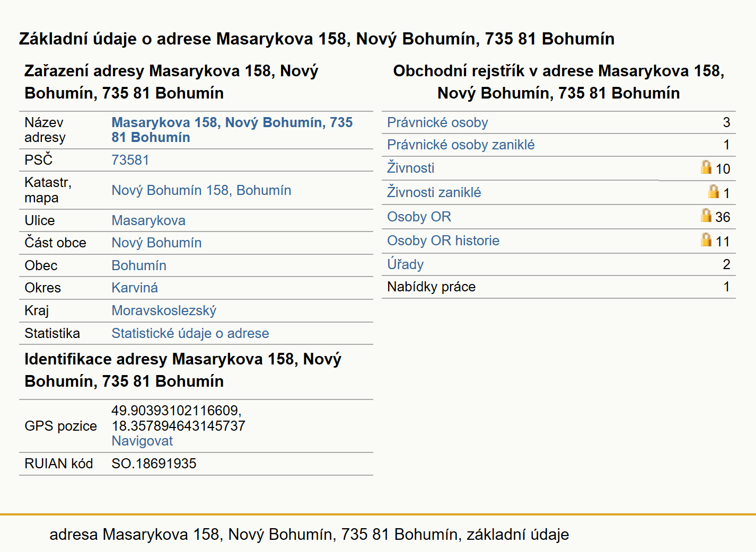
Task: Click the bold Masarykova 158 address name link
Action: (232, 130)
